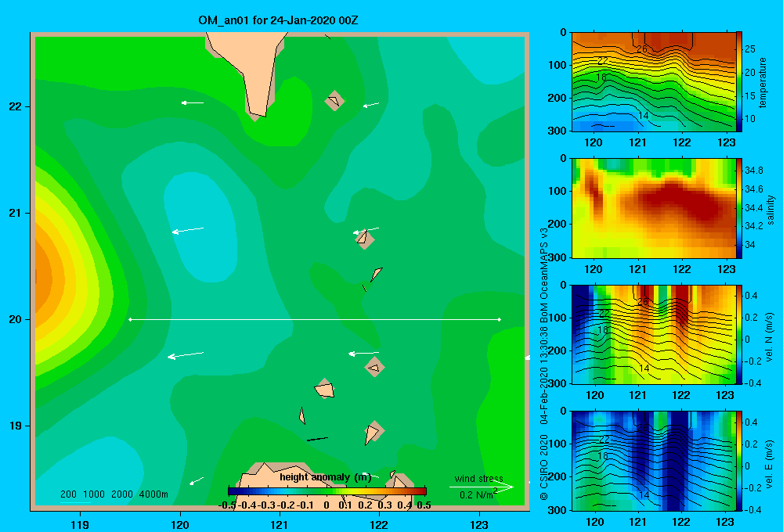
Task: Select latitude label 22 on main map
Action: (x=16, y=106)
